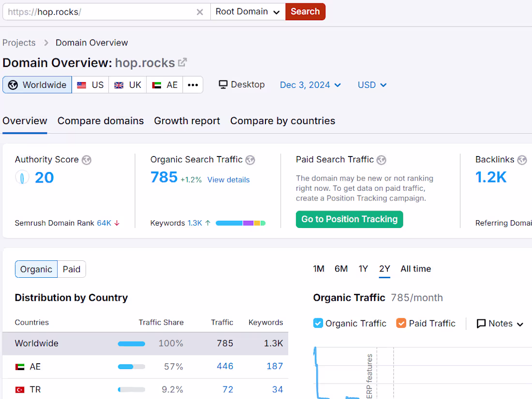Click the Backlinks info icon

tap(522, 159)
